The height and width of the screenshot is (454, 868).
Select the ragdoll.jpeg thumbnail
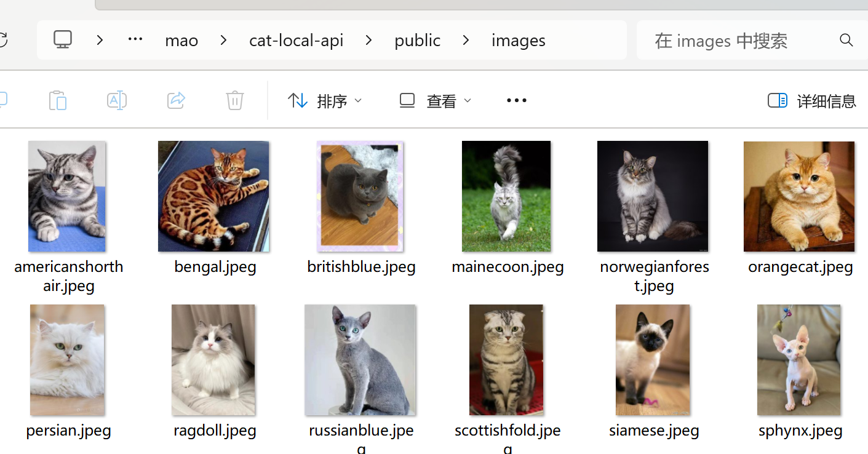pyautogui.click(x=213, y=360)
